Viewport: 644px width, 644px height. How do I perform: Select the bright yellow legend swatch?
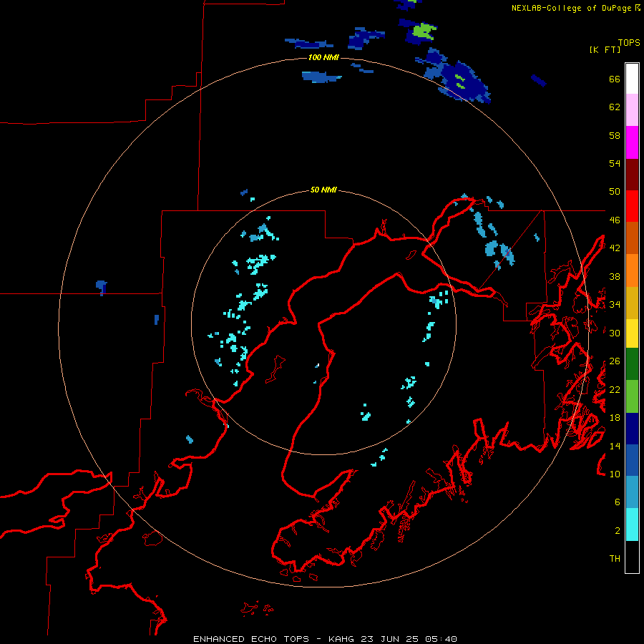[632, 333]
